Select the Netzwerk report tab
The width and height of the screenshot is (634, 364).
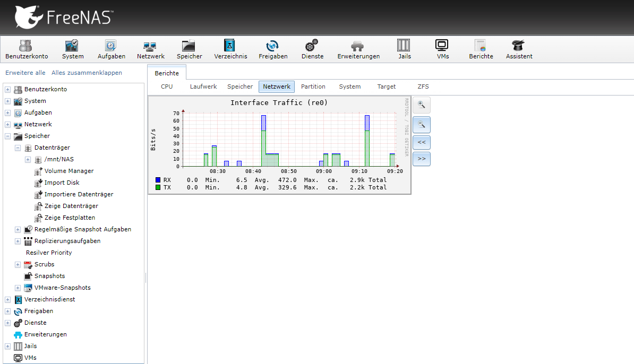point(277,86)
